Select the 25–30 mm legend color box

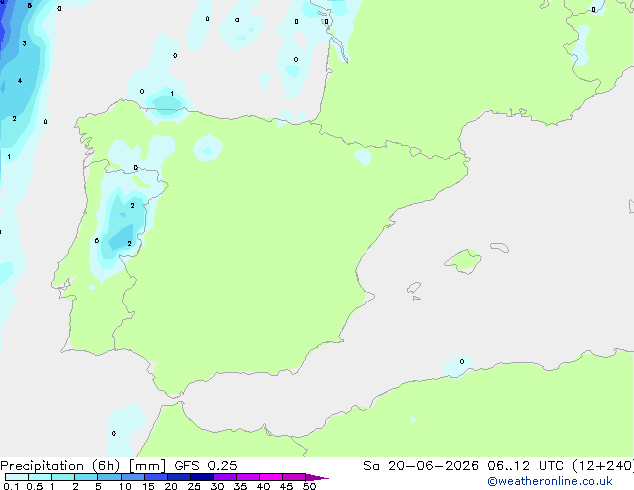coord(202,477)
